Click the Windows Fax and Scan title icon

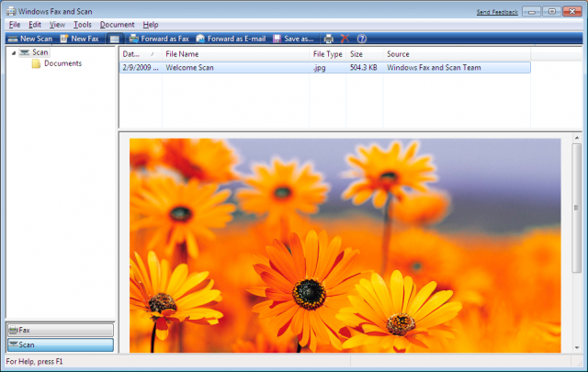[11, 12]
